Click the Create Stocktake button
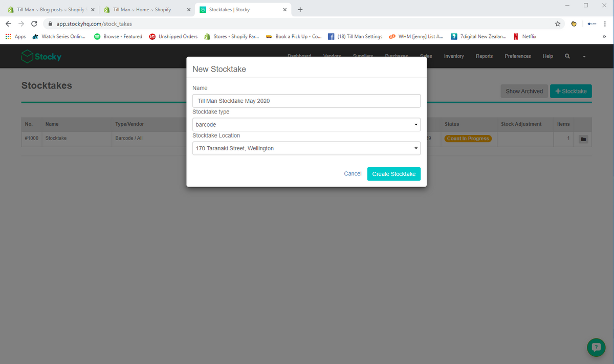614x364 pixels. coord(393,174)
